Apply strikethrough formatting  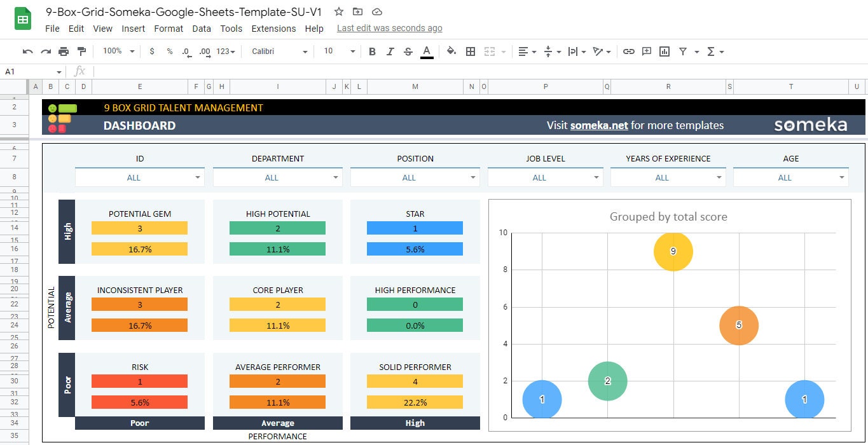(x=408, y=51)
